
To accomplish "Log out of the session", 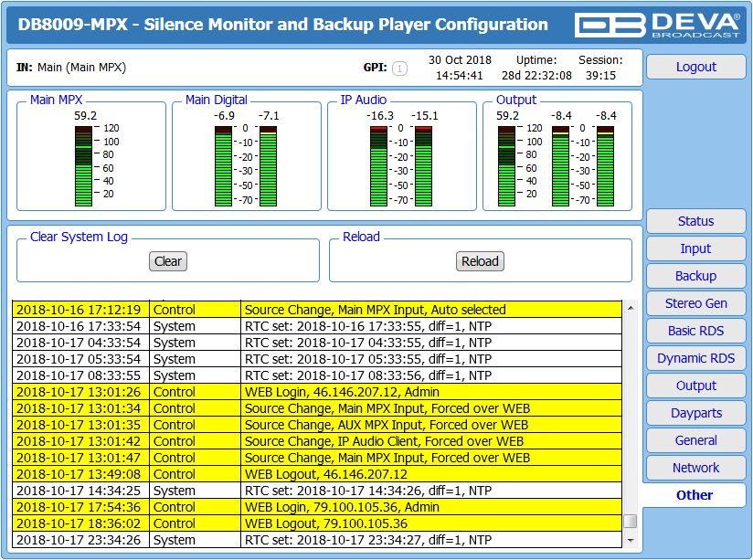I will tap(695, 67).
